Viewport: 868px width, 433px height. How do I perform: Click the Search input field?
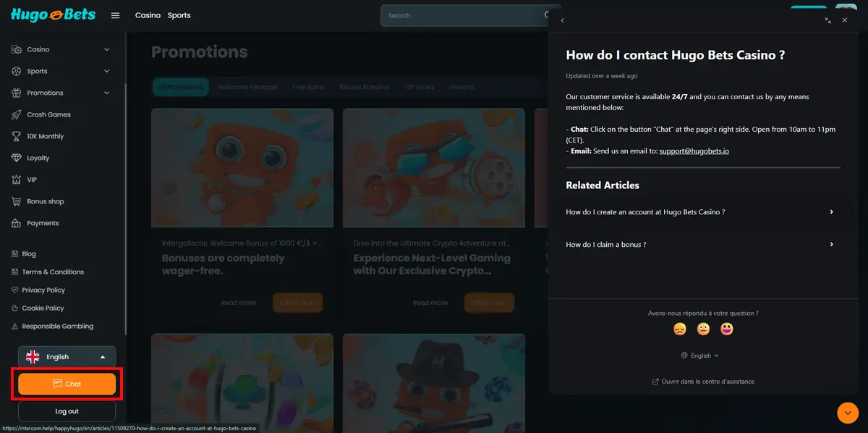(x=463, y=15)
